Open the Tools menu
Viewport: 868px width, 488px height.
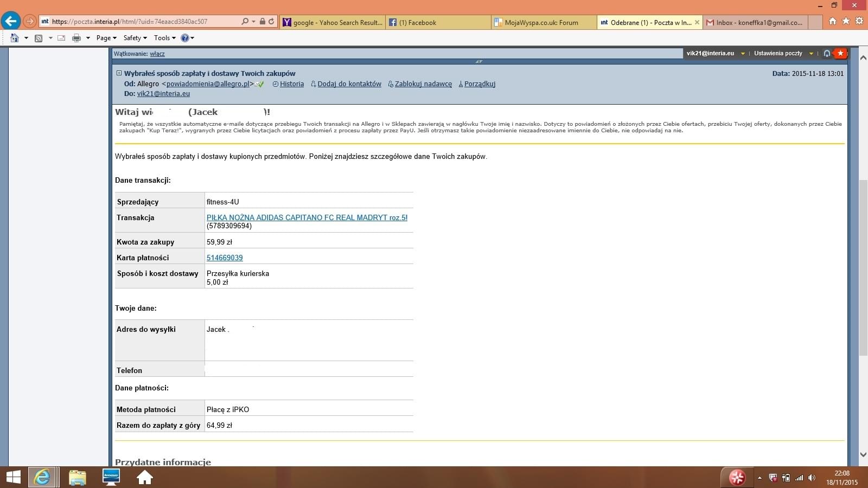click(165, 38)
